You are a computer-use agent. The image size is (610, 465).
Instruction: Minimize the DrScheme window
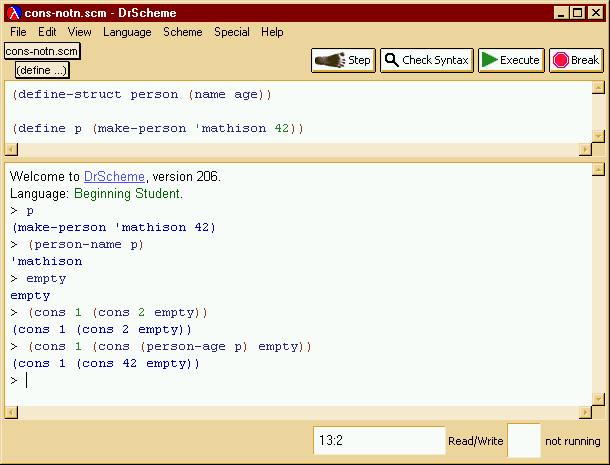[x=561, y=13]
